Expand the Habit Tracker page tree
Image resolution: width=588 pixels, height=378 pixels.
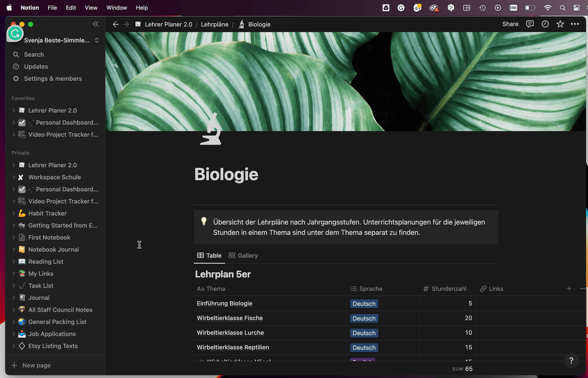(x=14, y=213)
